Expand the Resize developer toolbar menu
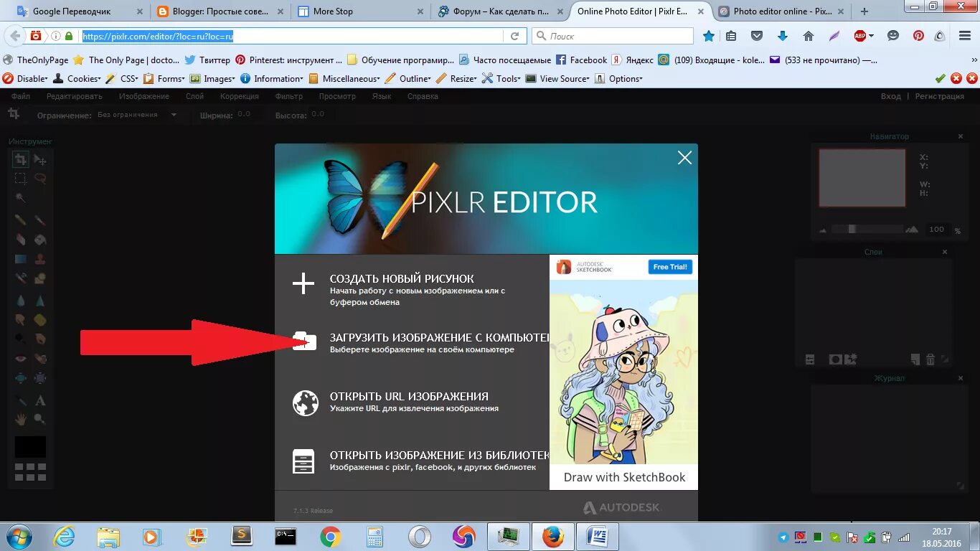Image resolution: width=980 pixels, height=551 pixels. [456, 79]
